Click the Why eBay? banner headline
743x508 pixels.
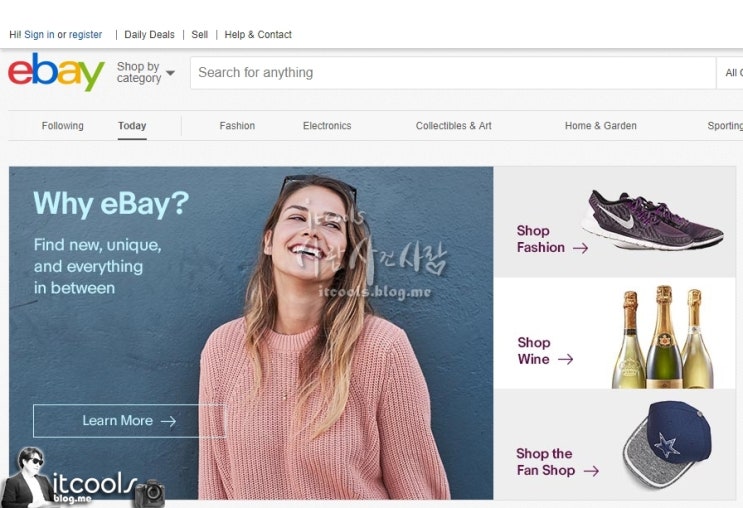point(111,204)
